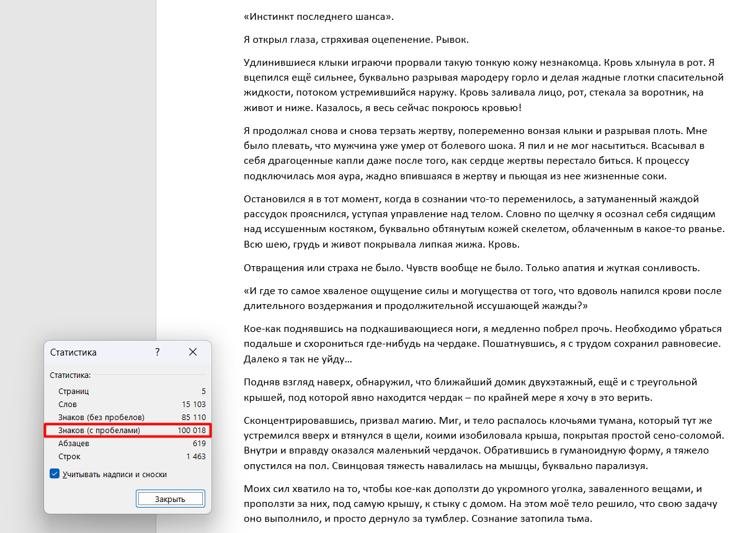756x533 pixels.
Task: Click paragraph beginning "Кое-как поднявшись"
Action: point(484,344)
